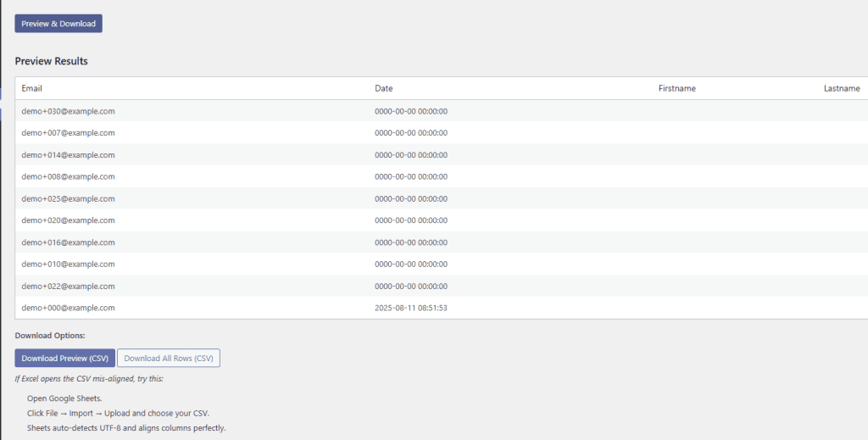
Task: Click the demo+008@example.com entry
Action: click(x=68, y=176)
